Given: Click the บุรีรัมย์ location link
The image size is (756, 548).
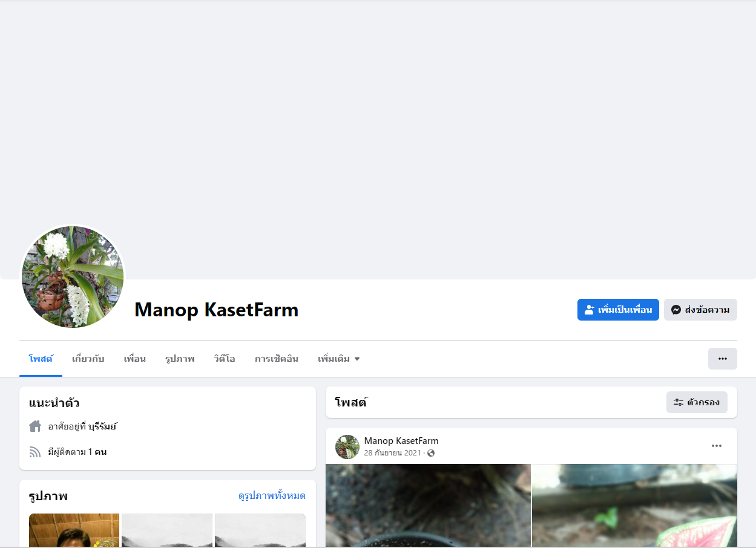Looking at the screenshot, I should pyautogui.click(x=102, y=426).
